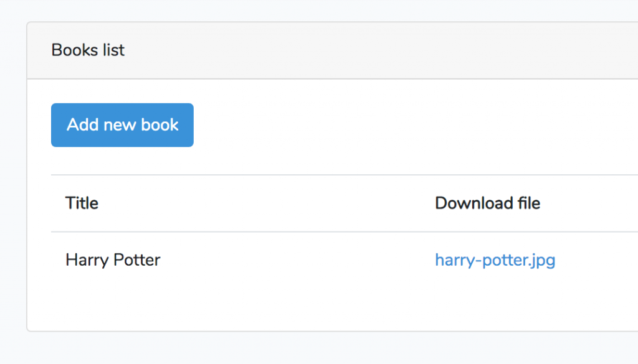Click the divider under Add new book
Screen dimensions: 638x364
[312, 173]
